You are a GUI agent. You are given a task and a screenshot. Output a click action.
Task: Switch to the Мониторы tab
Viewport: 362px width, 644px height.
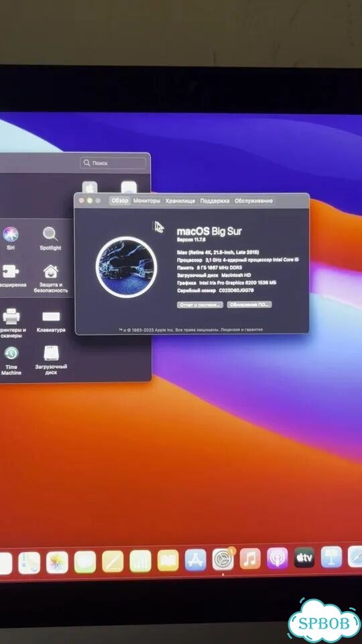[147, 201]
